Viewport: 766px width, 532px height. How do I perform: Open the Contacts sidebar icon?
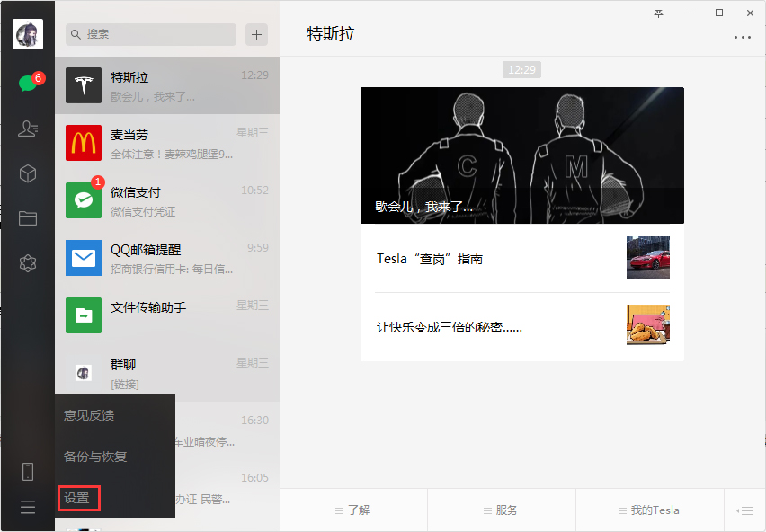27,129
